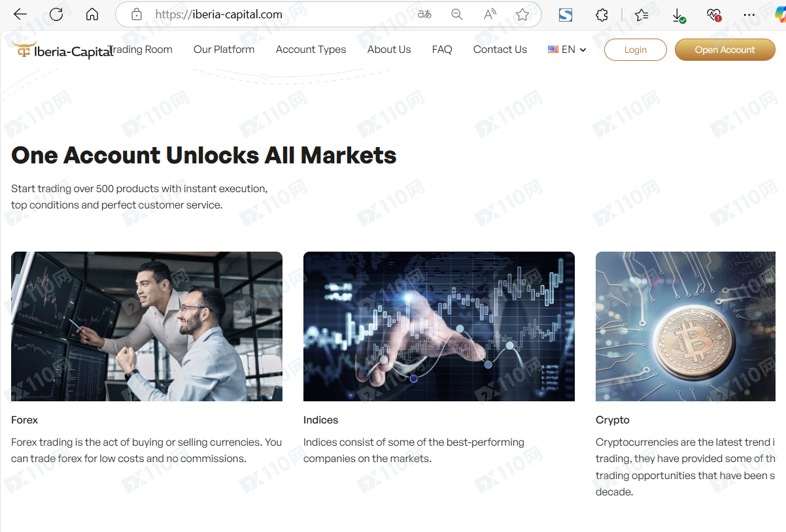This screenshot has height=532, width=786.
Task: Click the 'Forex trading is the act' description
Action: [x=146, y=450]
